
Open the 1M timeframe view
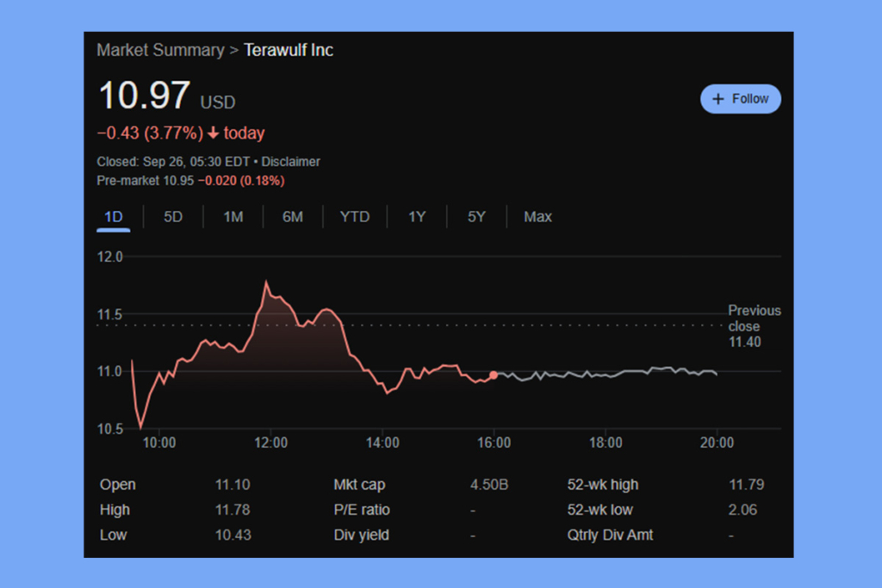[233, 217]
